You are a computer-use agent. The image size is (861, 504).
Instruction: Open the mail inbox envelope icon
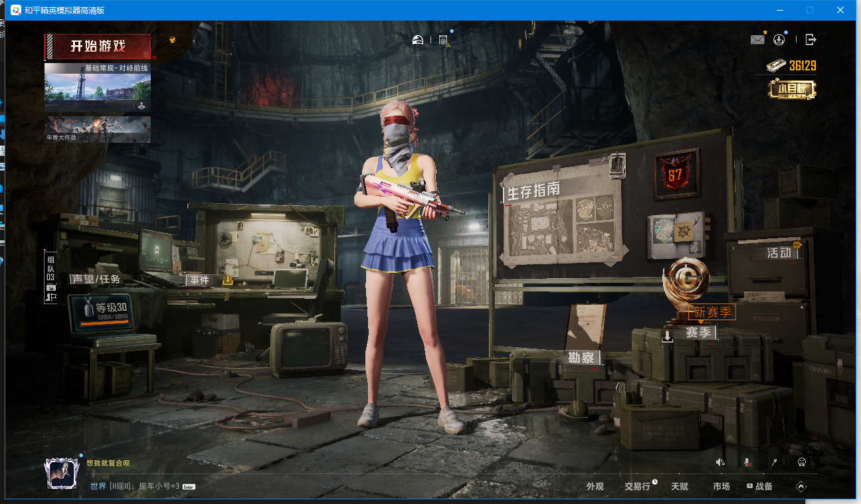click(x=757, y=40)
